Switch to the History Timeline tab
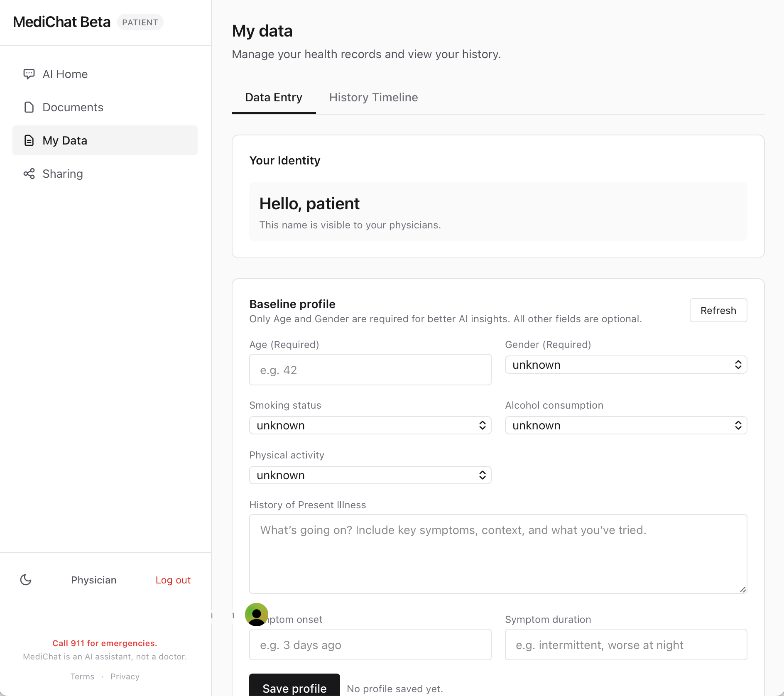Viewport: 784px width, 696px height. tap(373, 97)
